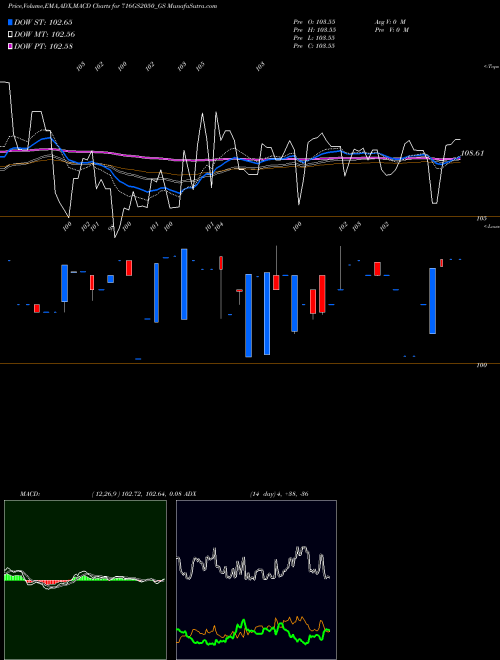Click the Pre C: 103.55 value
The image size is (500, 660).
(314, 46)
